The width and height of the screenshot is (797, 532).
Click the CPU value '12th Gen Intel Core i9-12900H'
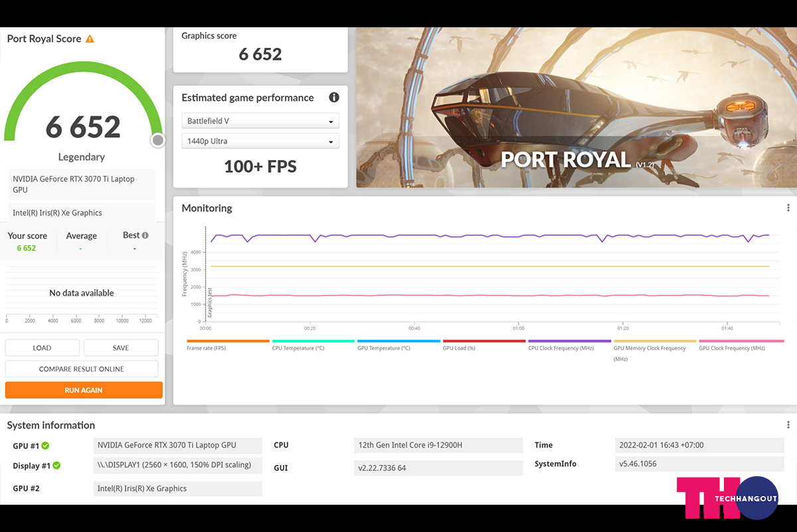438,446
